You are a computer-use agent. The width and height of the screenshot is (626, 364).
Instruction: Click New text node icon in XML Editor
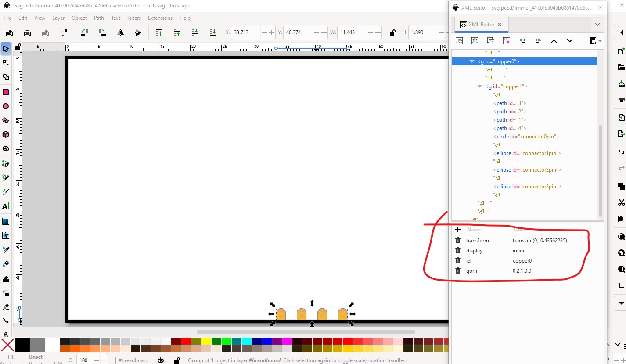475,41
